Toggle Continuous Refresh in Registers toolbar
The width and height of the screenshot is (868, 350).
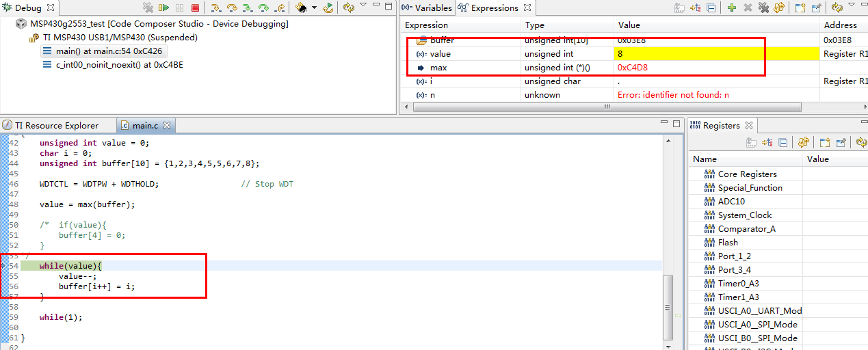point(804,142)
